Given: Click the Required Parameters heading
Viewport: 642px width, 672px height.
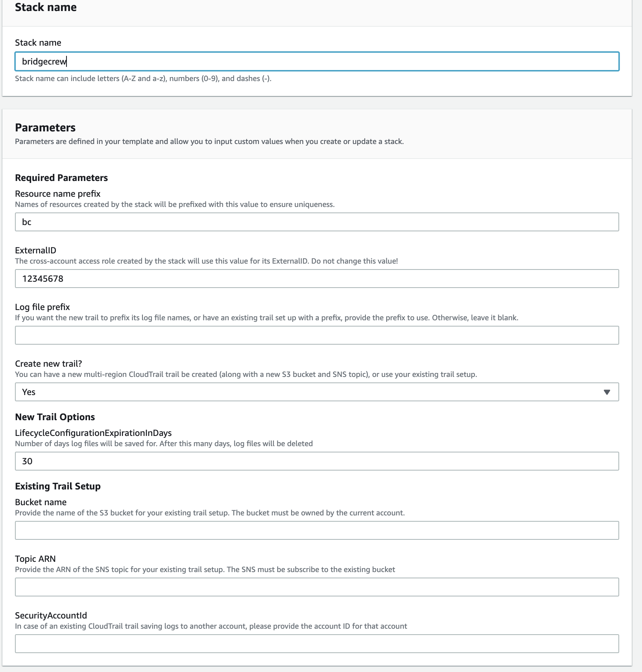Looking at the screenshot, I should coord(61,178).
